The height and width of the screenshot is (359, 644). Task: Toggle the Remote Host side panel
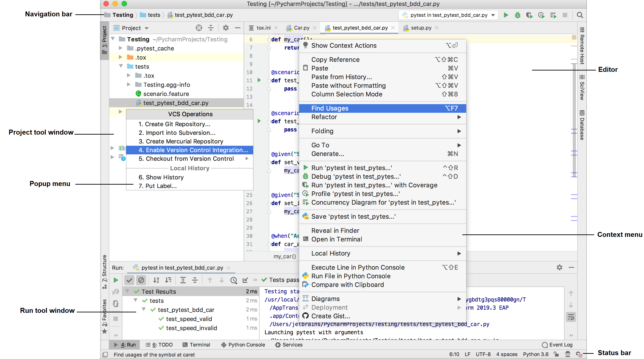(582, 45)
